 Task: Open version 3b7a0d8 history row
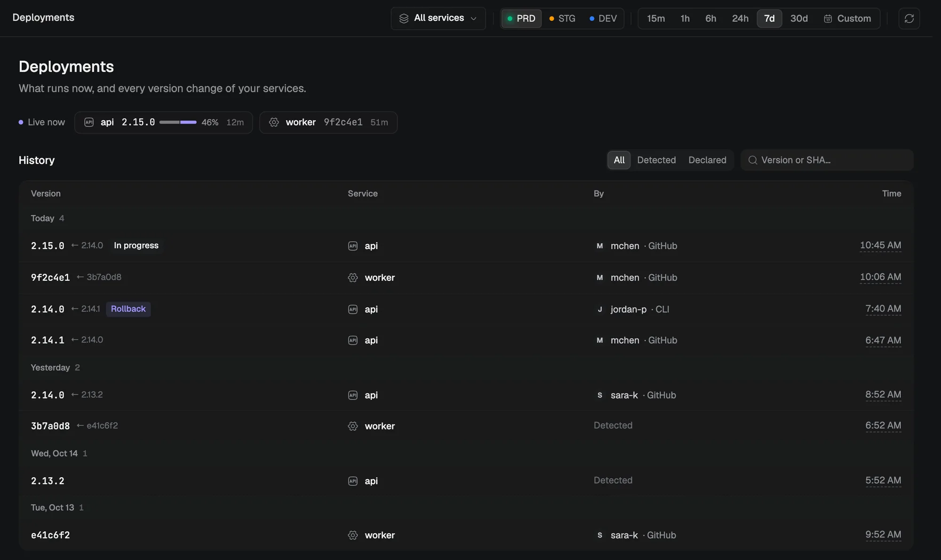pyautogui.click(x=466, y=426)
